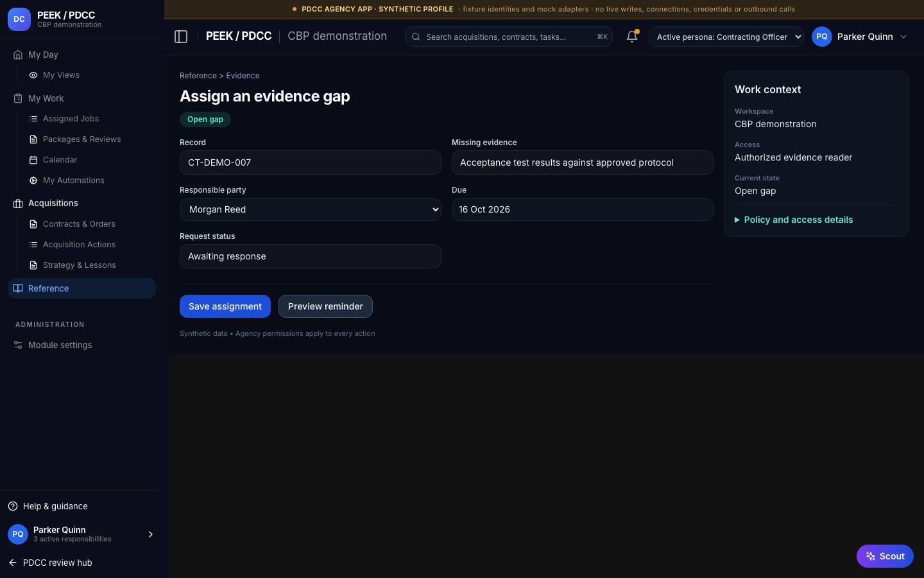Click the Calendar icon in sidebar
924x578 pixels.
[x=33, y=160]
